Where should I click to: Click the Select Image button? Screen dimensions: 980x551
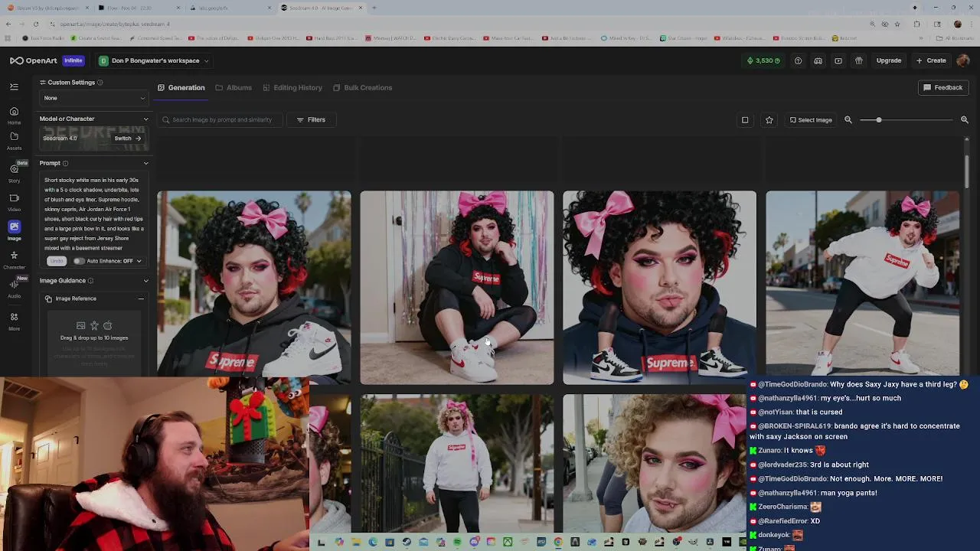tap(811, 120)
